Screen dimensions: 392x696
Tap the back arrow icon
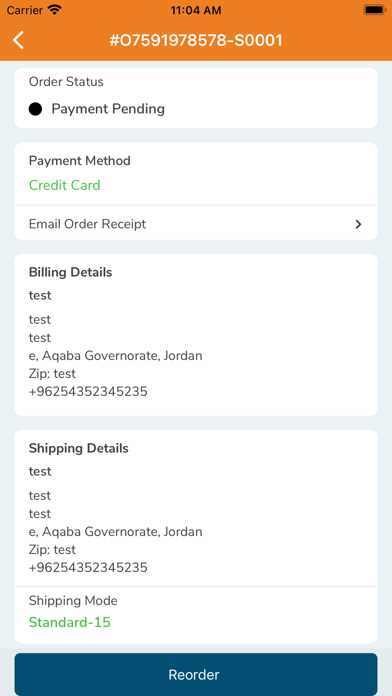18,40
